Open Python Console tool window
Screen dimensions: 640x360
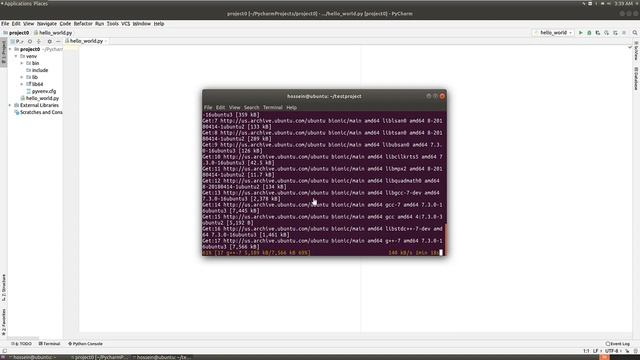click(x=85, y=344)
